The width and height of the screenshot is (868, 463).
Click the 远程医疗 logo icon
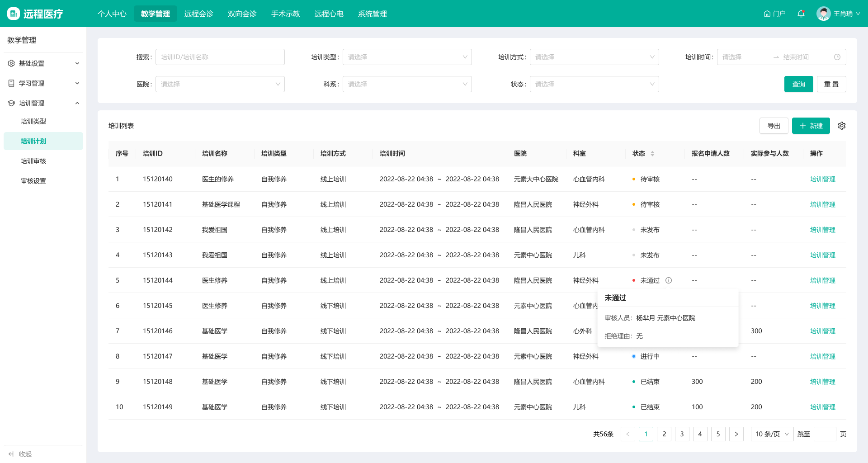point(14,14)
